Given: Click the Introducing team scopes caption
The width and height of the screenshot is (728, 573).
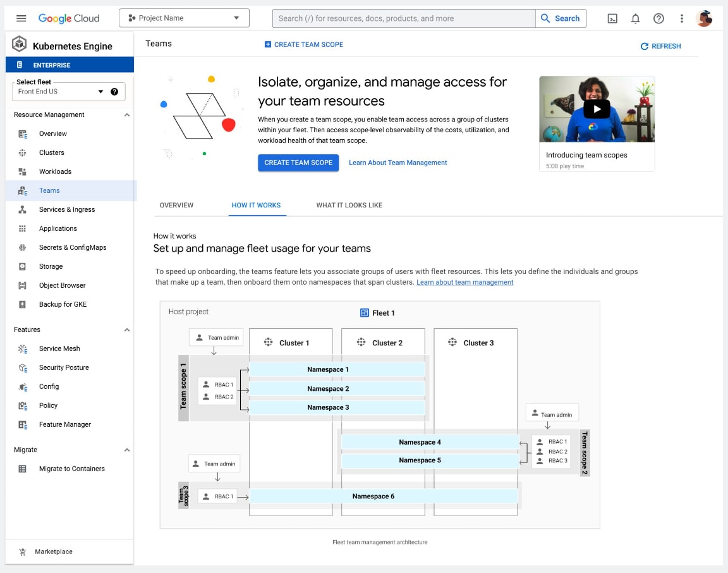Looking at the screenshot, I should pyautogui.click(x=586, y=155).
